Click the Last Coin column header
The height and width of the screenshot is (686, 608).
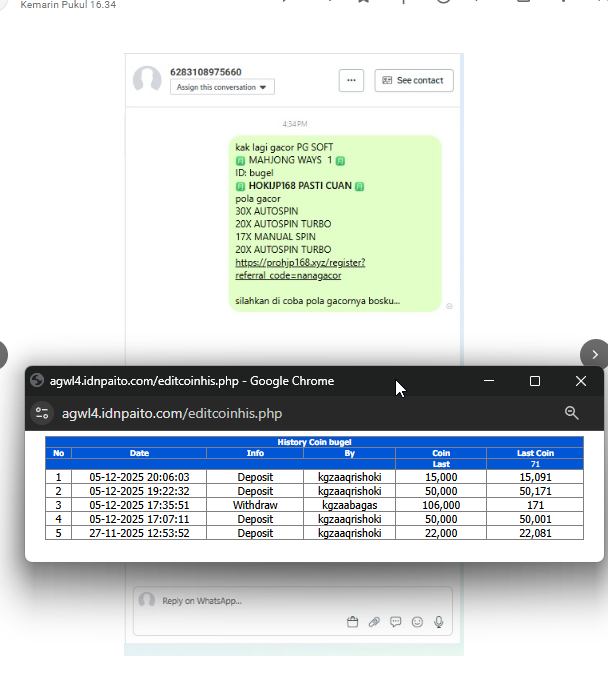(535, 453)
